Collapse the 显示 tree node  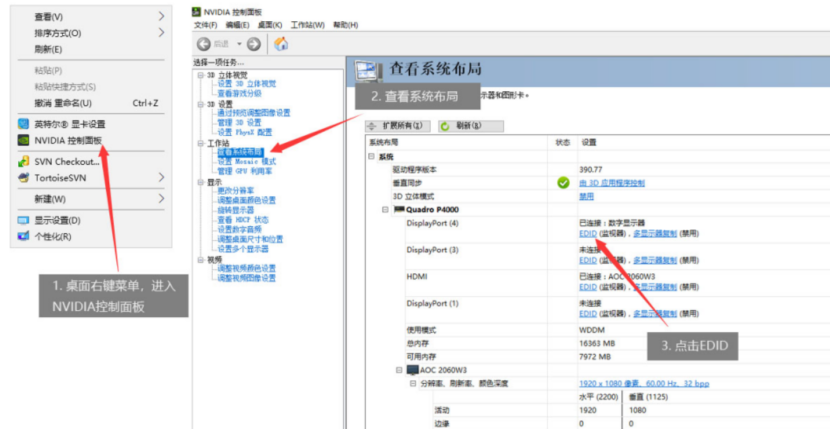[201, 182]
